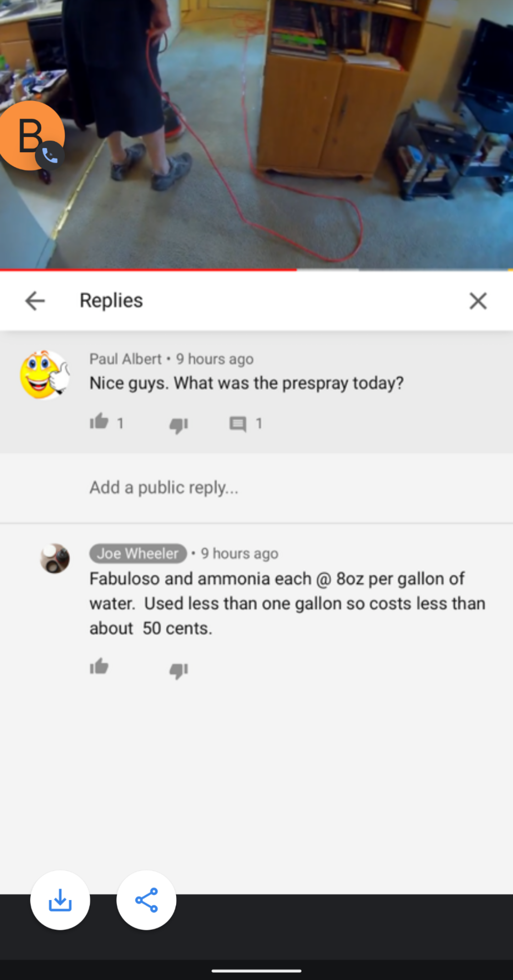Close the Replies panel
This screenshot has width=513, height=980.
pos(478,301)
